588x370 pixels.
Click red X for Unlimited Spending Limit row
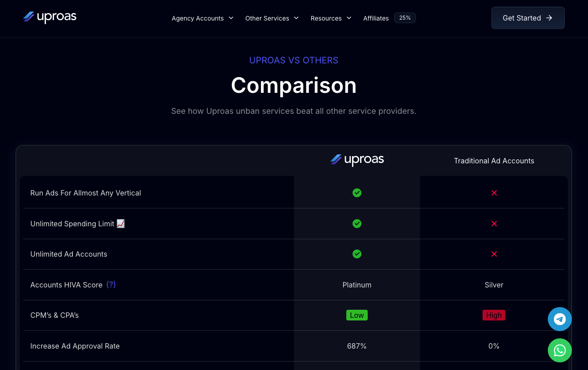coord(494,224)
